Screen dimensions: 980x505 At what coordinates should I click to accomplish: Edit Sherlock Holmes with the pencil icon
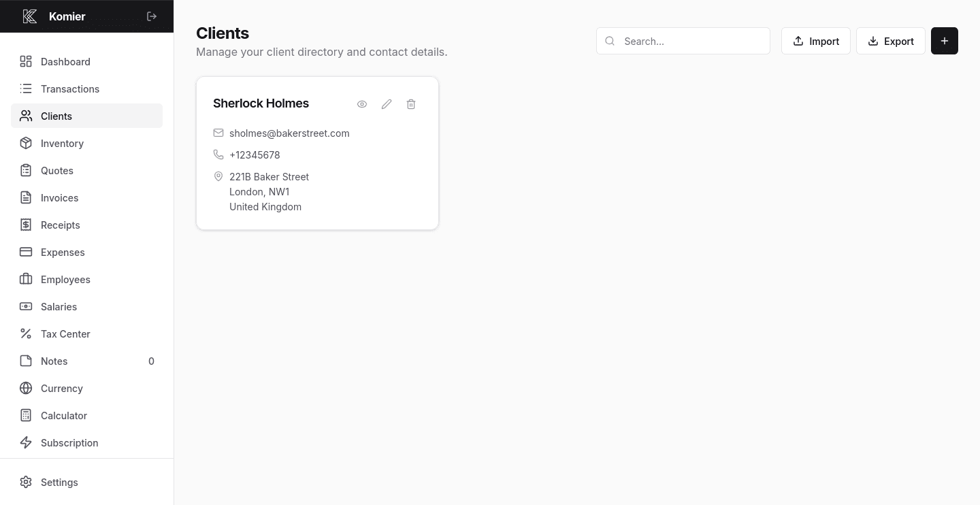pos(387,103)
